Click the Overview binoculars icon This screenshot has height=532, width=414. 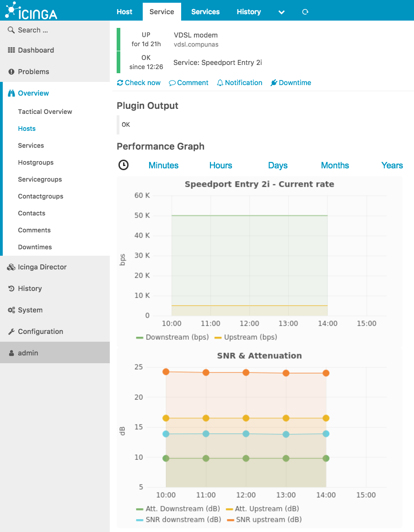[11, 93]
